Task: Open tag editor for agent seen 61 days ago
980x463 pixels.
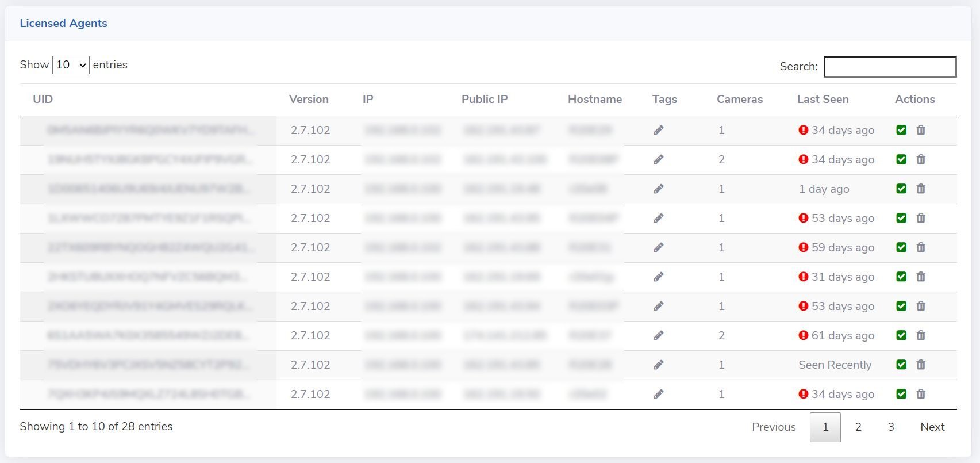Action: (x=659, y=335)
